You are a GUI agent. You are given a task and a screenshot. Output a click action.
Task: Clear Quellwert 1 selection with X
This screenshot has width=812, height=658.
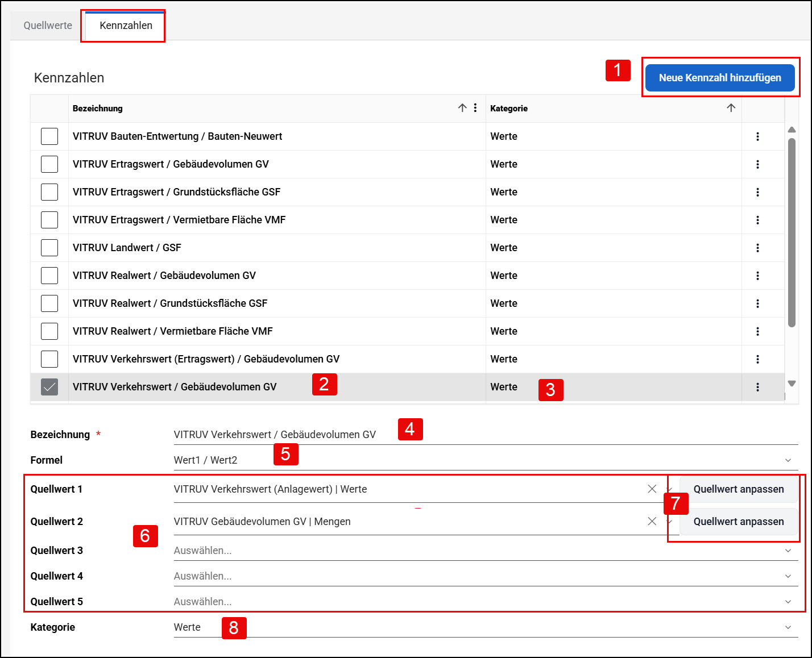(x=652, y=489)
